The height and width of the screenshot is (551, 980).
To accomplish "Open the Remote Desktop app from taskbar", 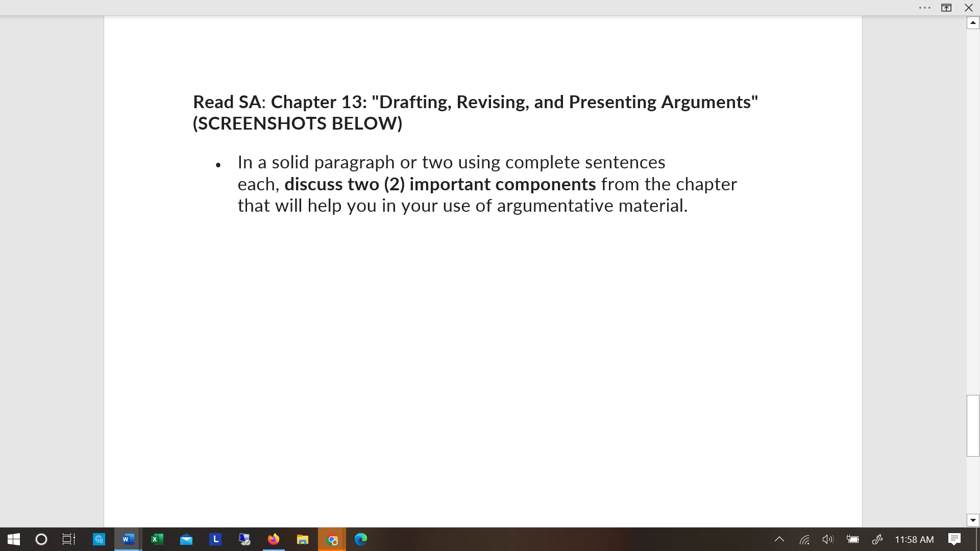I will pyautogui.click(x=244, y=539).
